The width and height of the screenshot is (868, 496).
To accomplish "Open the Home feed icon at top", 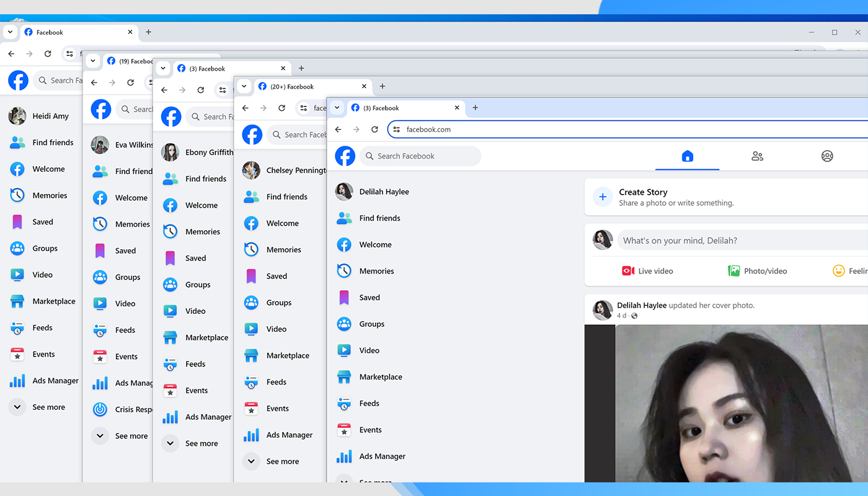I will pos(687,156).
